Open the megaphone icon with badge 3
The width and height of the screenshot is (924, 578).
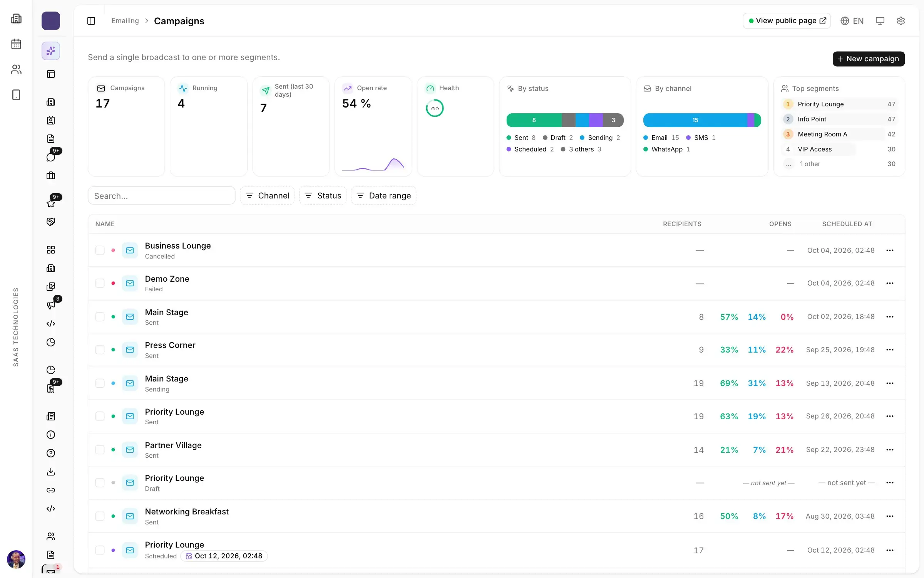tap(51, 305)
